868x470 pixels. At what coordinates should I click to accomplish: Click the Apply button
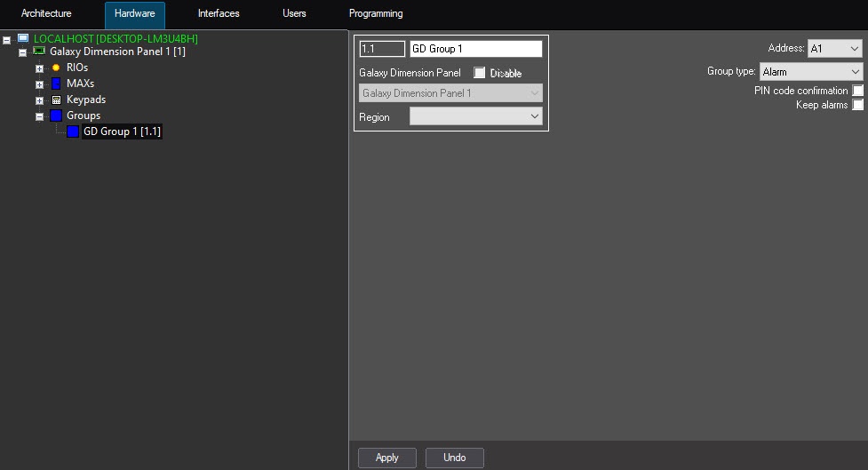tap(387, 458)
